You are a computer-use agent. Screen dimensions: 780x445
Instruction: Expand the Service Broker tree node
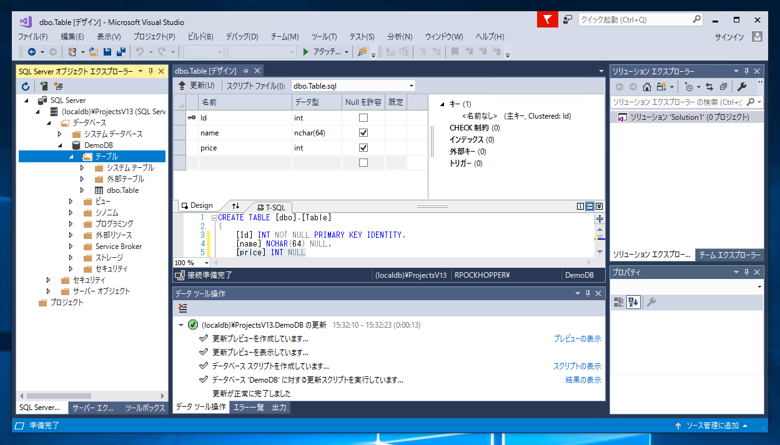click(71, 246)
